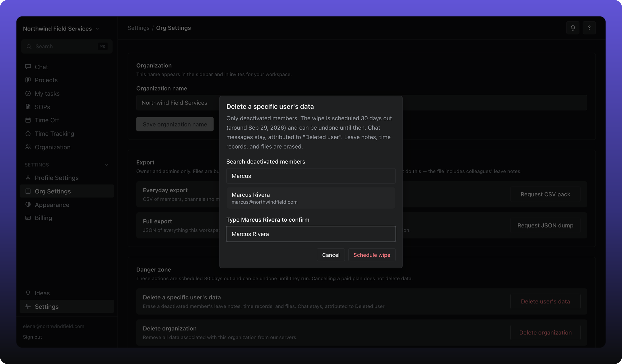Open the help question mark icon
Screen dimensions: 622x364
(589, 28)
